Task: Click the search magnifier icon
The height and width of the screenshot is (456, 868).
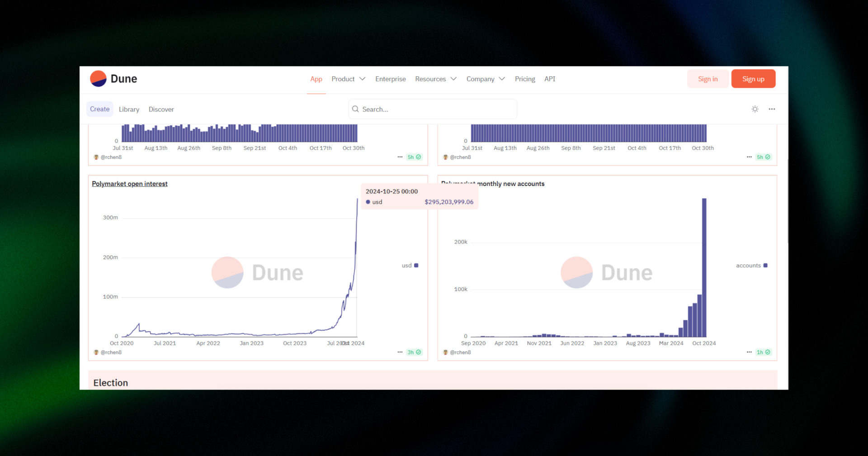Action: pyautogui.click(x=355, y=109)
